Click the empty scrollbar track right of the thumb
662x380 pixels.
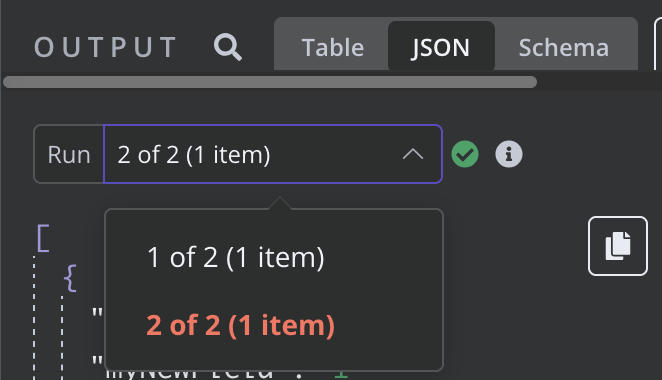click(600, 82)
